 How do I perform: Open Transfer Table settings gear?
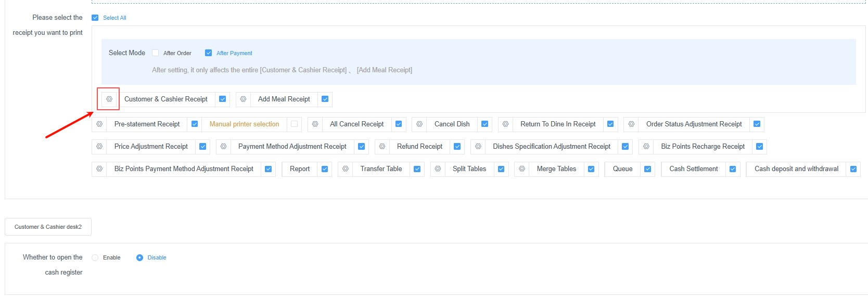(x=346, y=169)
